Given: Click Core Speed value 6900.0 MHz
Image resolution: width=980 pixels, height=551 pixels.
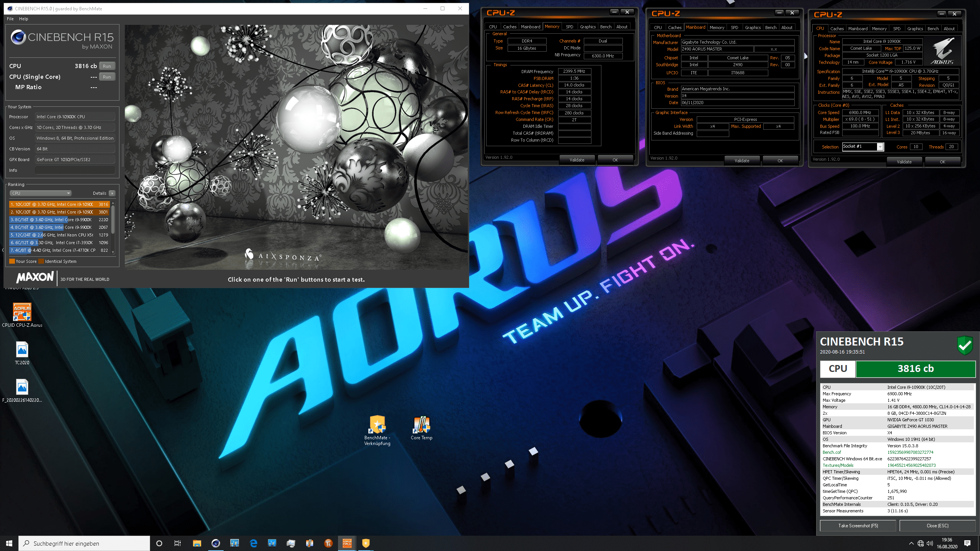Looking at the screenshot, I should click(860, 112).
